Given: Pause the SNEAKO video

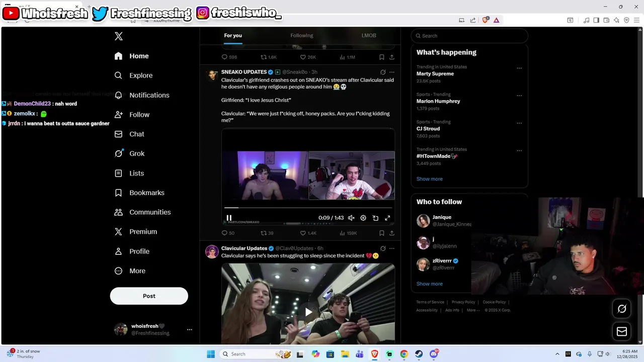Looking at the screenshot, I should pyautogui.click(x=229, y=218).
